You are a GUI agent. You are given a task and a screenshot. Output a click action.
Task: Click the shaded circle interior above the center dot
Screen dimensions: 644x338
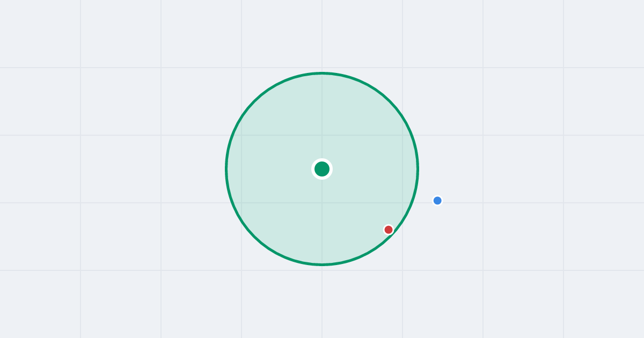point(322,118)
